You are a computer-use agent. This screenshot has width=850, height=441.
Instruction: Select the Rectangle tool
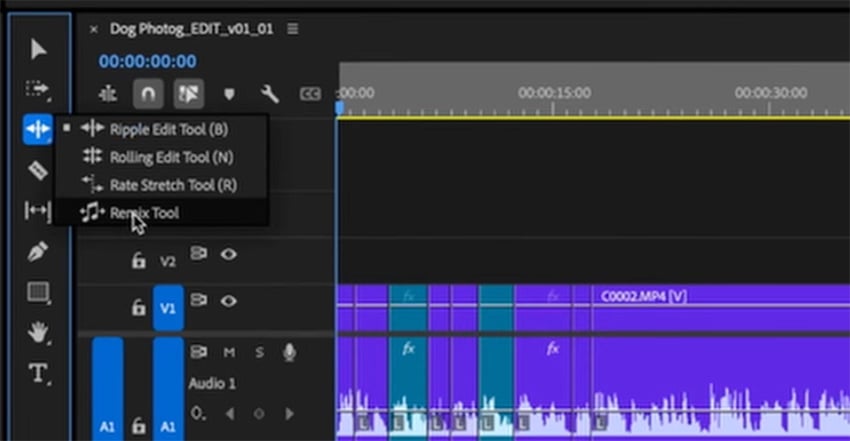[x=37, y=292]
